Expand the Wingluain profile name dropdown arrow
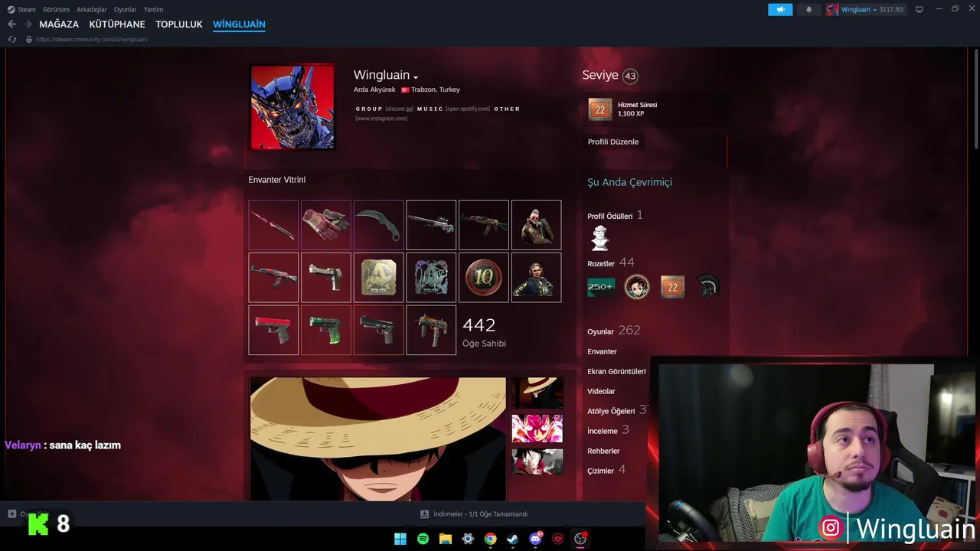This screenshot has height=551, width=980. (416, 77)
